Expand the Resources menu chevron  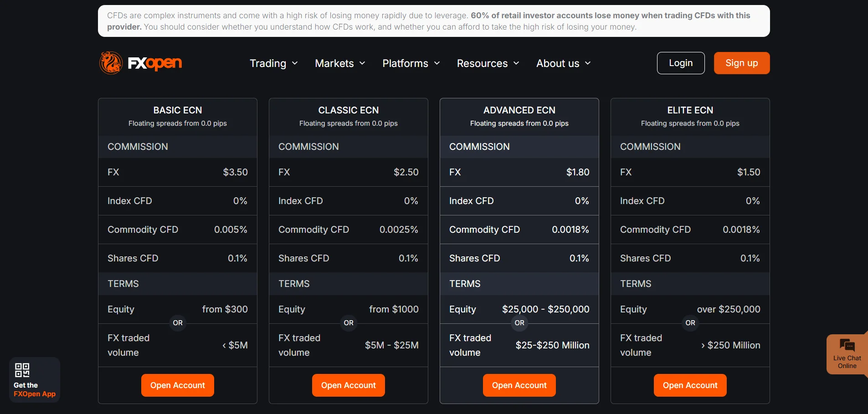(x=516, y=63)
